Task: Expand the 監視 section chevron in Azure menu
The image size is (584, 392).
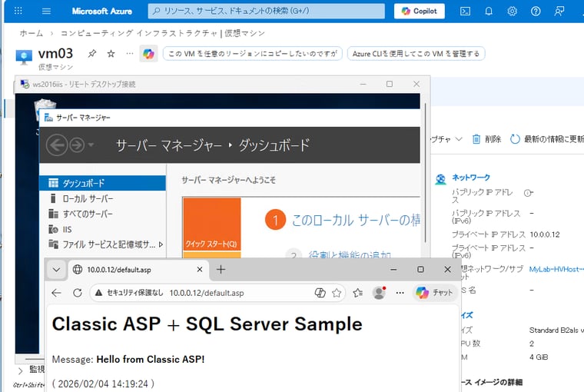Action: pos(21,370)
